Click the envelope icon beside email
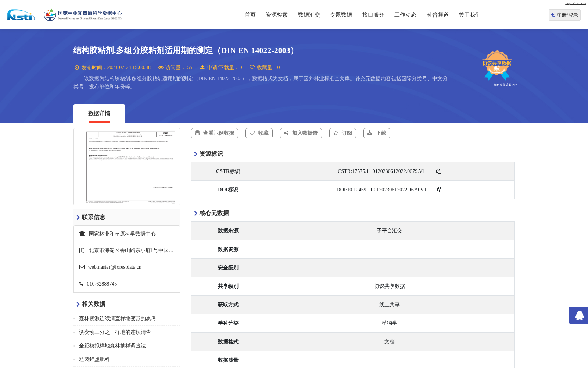The width and height of the screenshot is (588, 368). (82, 267)
